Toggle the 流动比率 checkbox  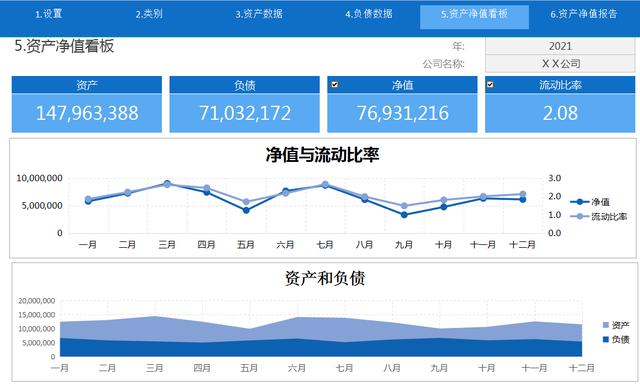(490, 84)
